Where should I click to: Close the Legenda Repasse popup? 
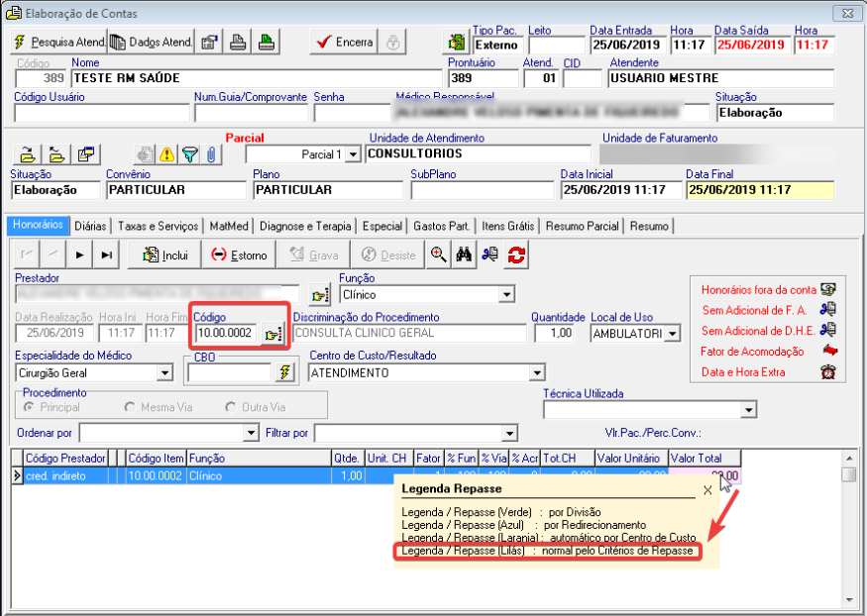pyautogui.click(x=707, y=490)
